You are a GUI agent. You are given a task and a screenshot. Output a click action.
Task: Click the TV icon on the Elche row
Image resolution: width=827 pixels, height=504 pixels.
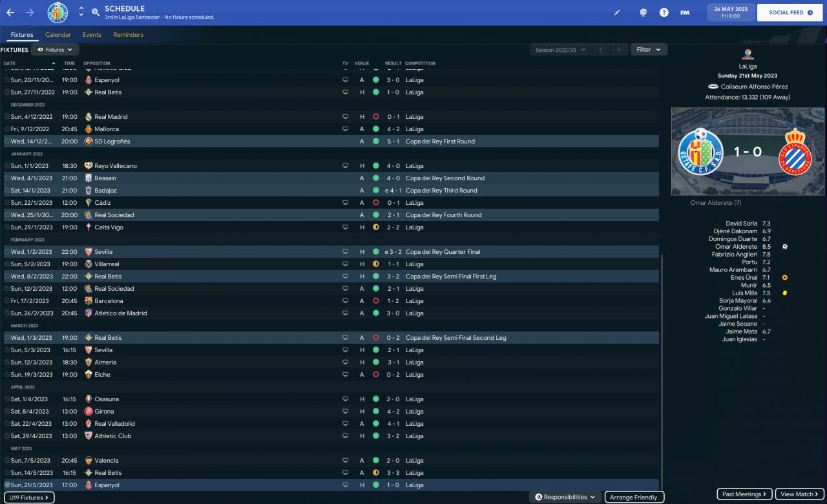(345, 375)
